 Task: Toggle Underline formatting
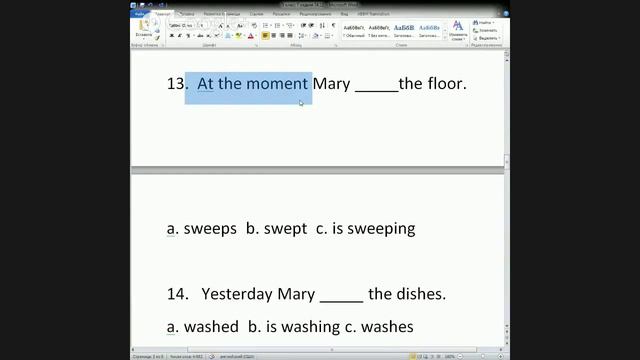(x=188, y=36)
